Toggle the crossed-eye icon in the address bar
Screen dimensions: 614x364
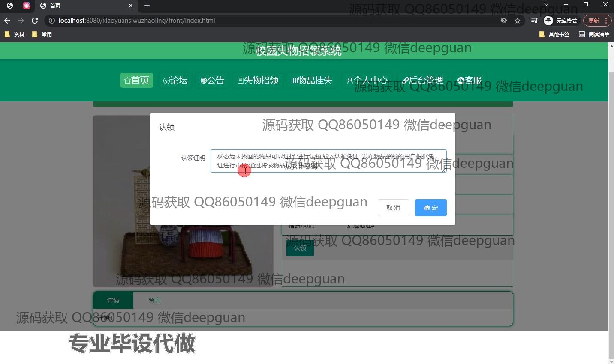(x=504, y=20)
